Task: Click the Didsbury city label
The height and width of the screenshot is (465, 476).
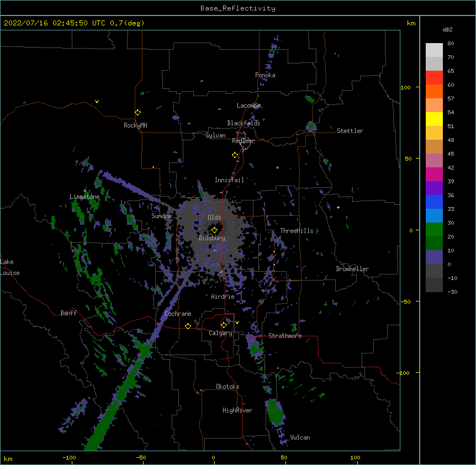Action: pos(212,238)
